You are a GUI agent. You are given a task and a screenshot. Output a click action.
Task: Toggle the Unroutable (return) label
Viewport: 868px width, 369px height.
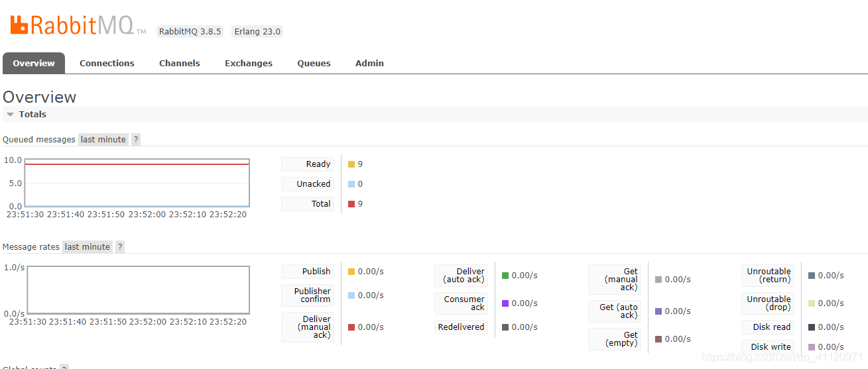click(x=768, y=275)
